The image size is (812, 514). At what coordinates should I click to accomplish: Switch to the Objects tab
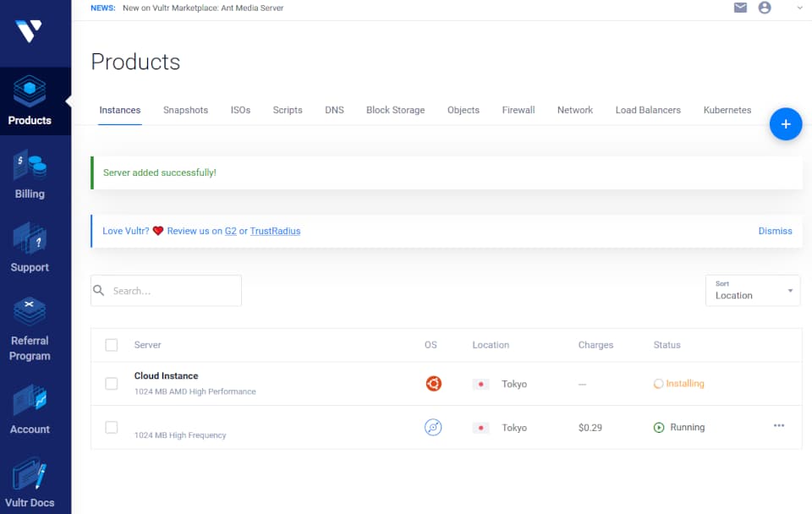(464, 110)
